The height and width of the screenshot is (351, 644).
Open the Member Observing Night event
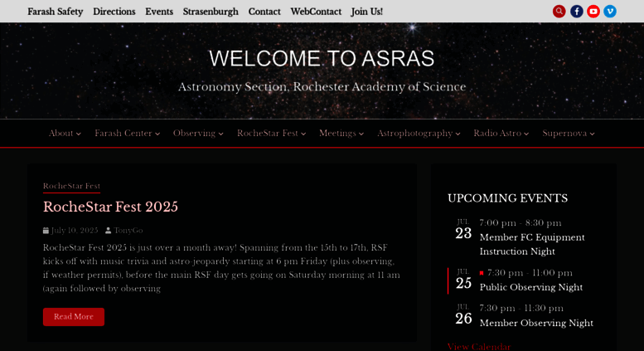(x=536, y=323)
